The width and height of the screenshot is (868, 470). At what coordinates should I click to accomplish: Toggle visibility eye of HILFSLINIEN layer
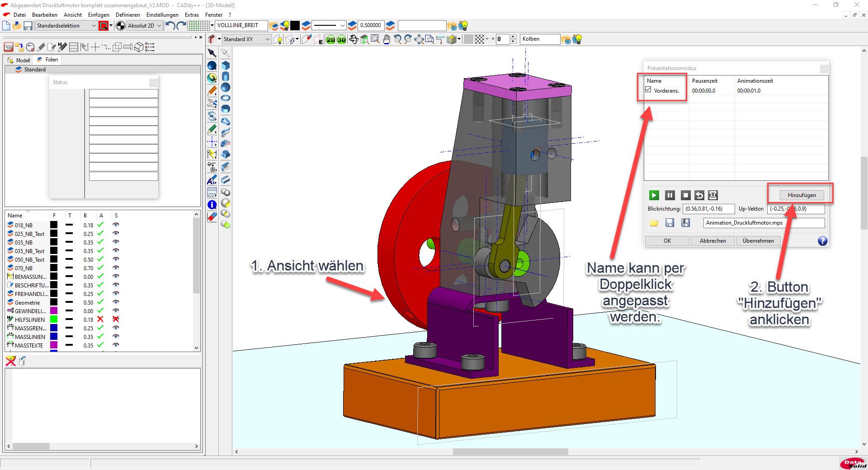click(x=116, y=320)
